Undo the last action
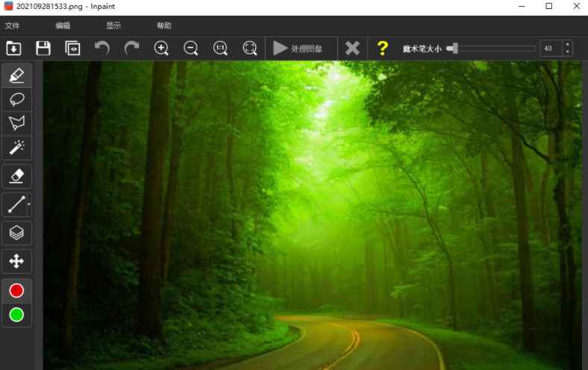Image resolution: width=588 pixels, height=370 pixels. tap(102, 48)
